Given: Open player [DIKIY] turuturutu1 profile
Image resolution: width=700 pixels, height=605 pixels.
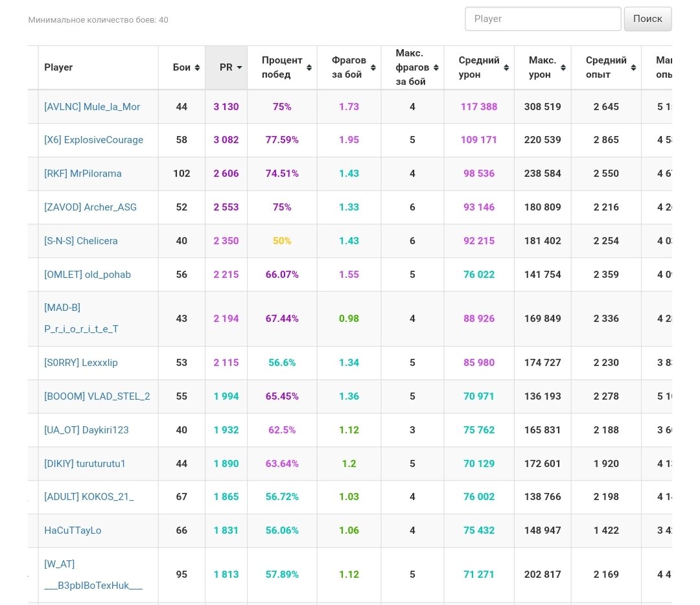Looking at the screenshot, I should tap(84, 464).
